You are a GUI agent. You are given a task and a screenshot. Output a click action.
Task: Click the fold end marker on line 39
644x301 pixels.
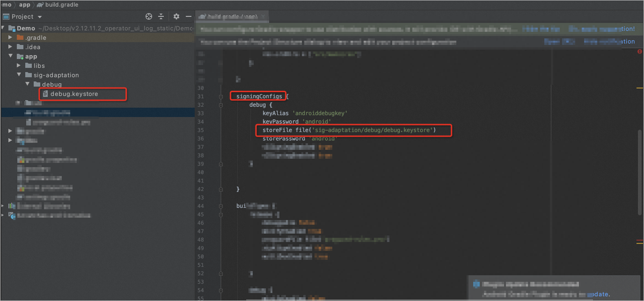pyautogui.click(x=221, y=164)
